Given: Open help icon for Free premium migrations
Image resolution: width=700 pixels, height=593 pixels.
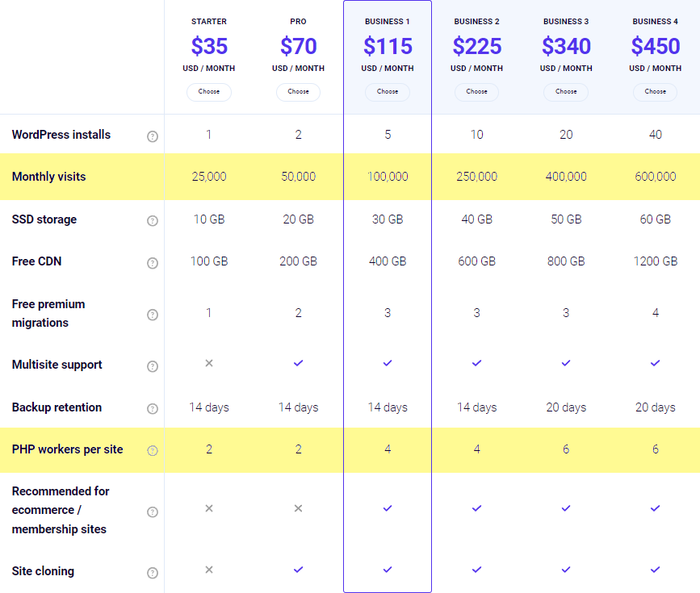Looking at the screenshot, I should [153, 315].
